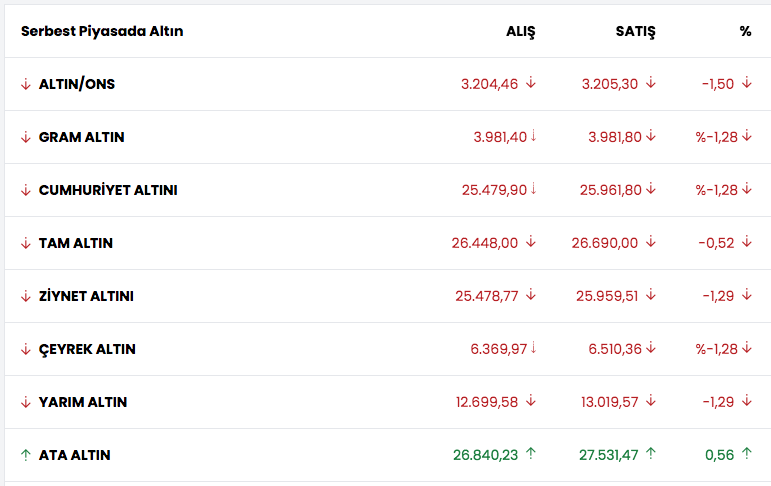Click the green up arrow before ATA ALTIN
Image resolution: width=771 pixels, height=486 pixels.
(26, 455)
